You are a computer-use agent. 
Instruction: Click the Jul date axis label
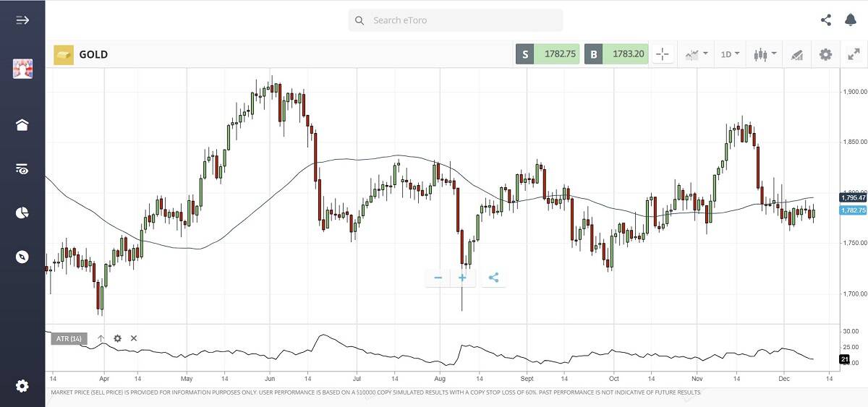tap(357, 378)
